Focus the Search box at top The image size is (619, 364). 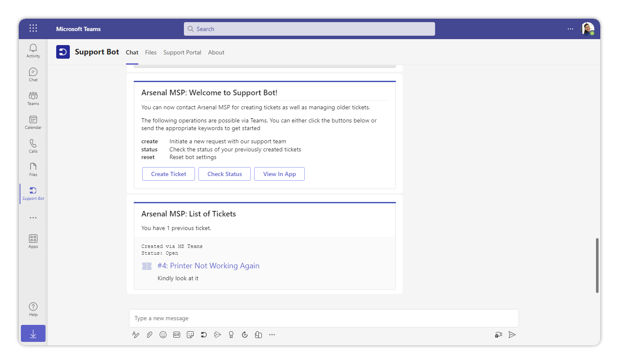point(309,29)
